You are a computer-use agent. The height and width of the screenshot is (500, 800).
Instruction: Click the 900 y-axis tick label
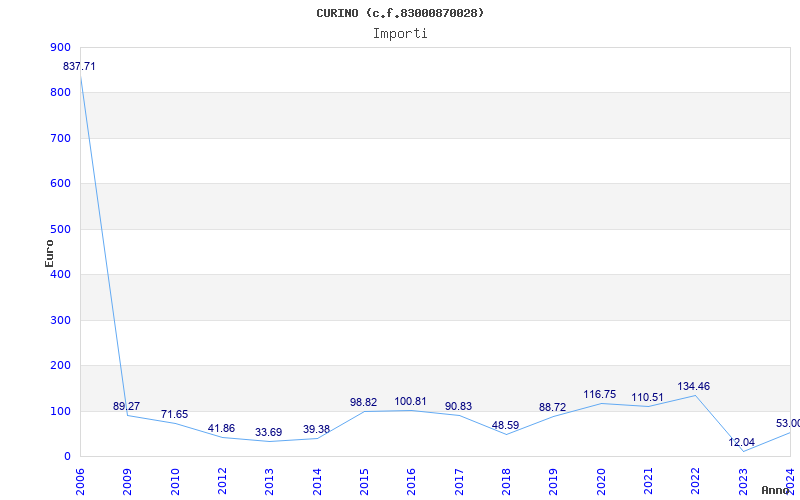click(61, 47)
